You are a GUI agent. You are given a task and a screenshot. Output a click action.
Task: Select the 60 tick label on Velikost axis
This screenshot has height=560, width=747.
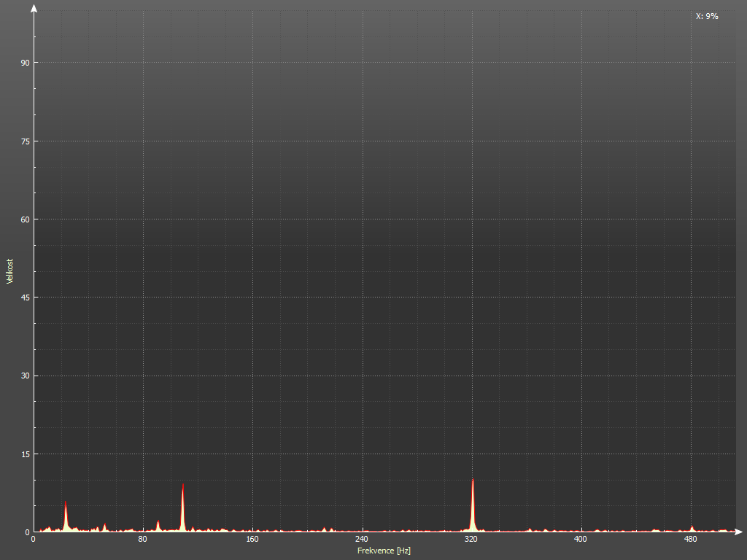coord(24,219)
